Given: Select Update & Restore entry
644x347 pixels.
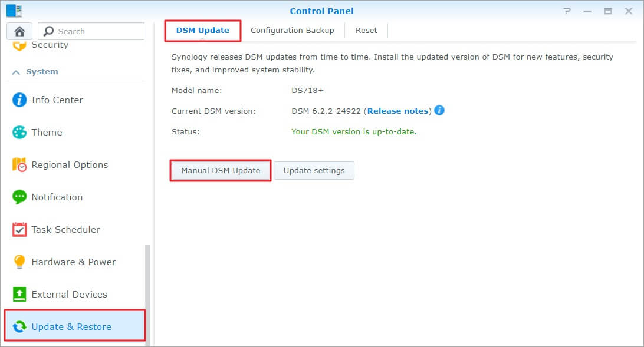Looking at the screenshot, I should [x=75, y=326].
